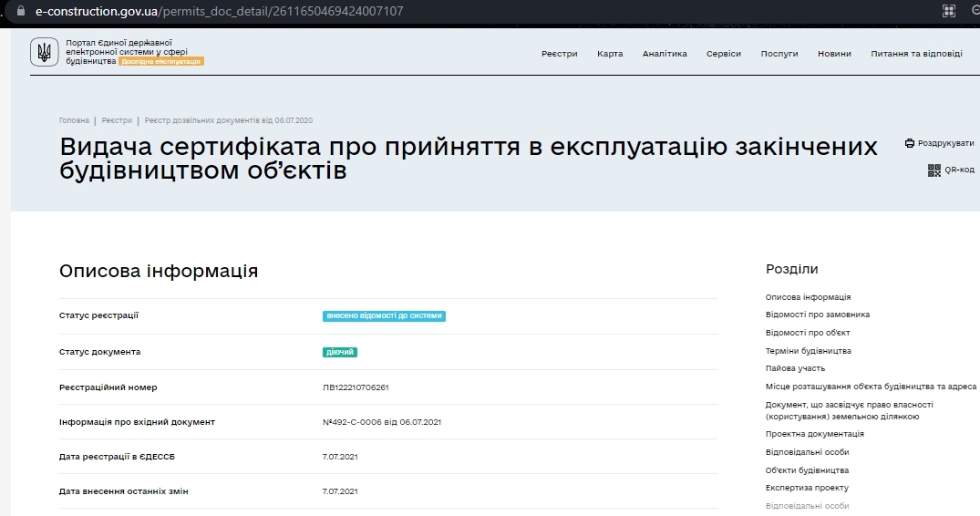Screen dimensions: 980x516
Task: Select Послуги in the navigation bar
Action: coord(779,54)
